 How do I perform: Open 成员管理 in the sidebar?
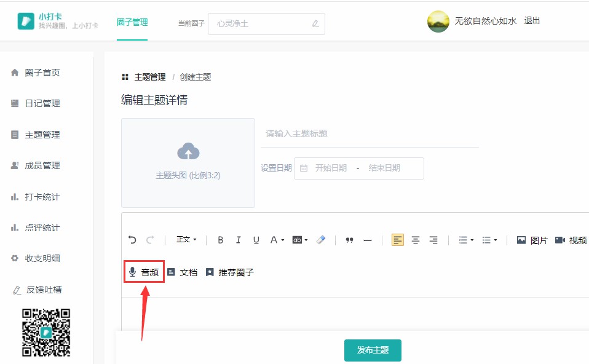click(x=36, y=165)
